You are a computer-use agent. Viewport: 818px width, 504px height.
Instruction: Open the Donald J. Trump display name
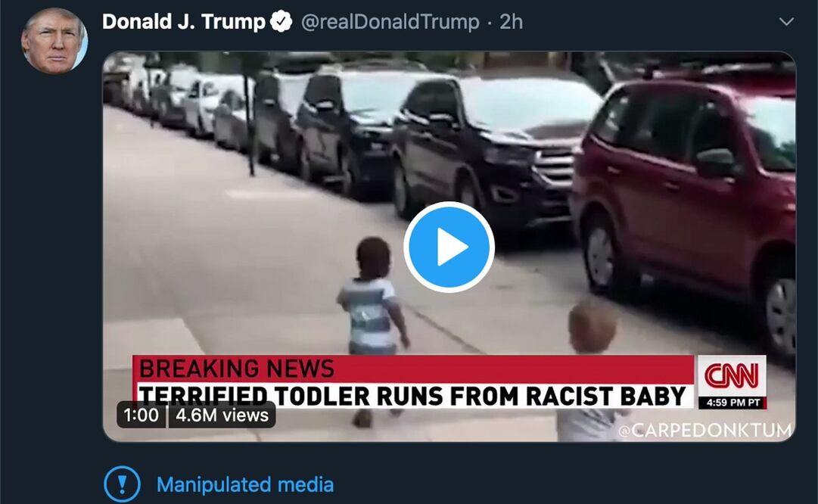tap(184, 21)
